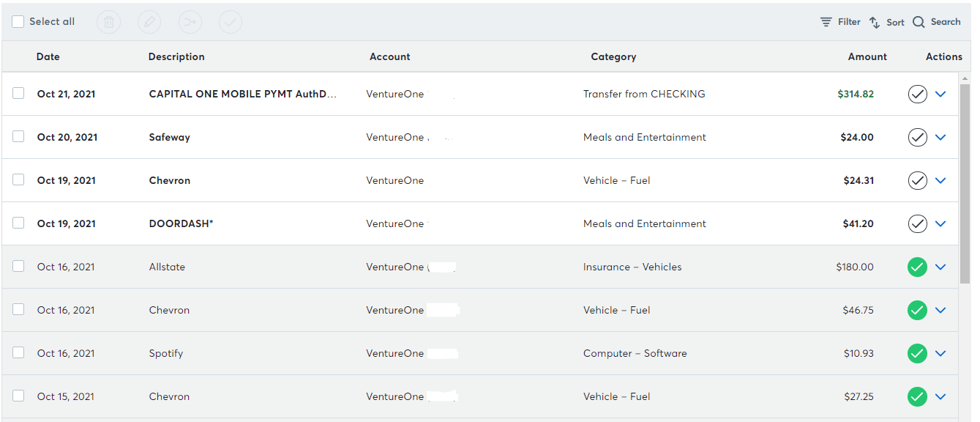Expand the CAPITAL ONE MOBILE PYMT row chevron
980x422 pixels.
[940, 94]
